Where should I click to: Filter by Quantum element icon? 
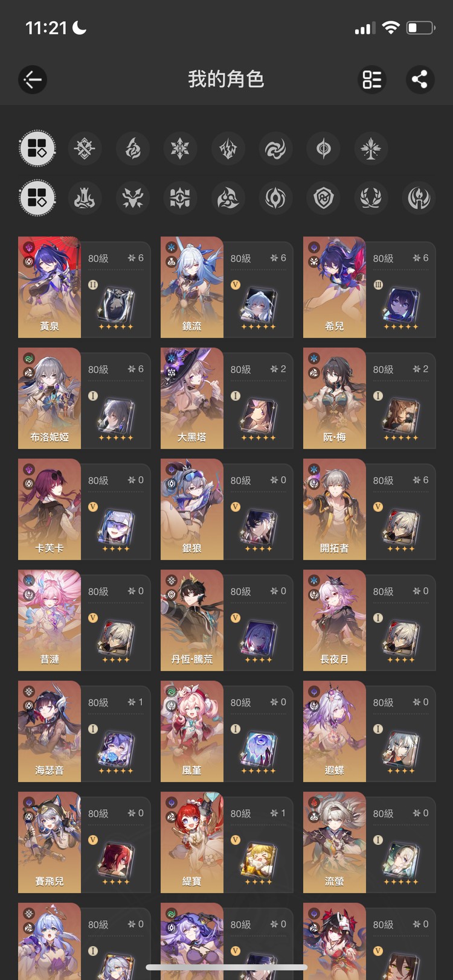[x=323, y=148]
